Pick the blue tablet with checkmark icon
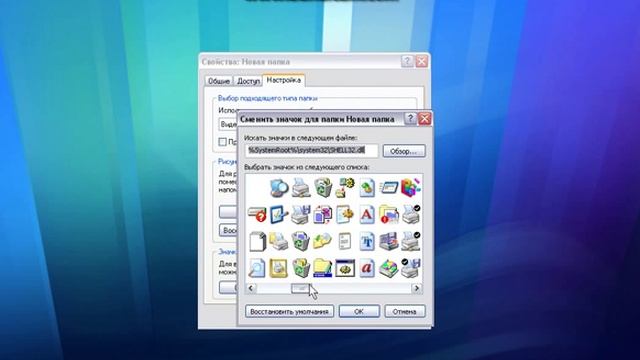Screen dimensions: 640x360 tap(279, 214)
